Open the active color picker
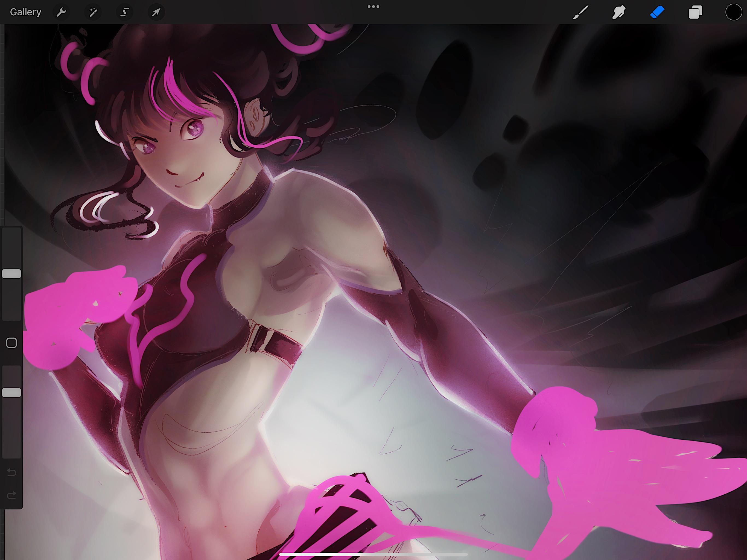This screenshot has height=560, width=747. tap(734, 13)
